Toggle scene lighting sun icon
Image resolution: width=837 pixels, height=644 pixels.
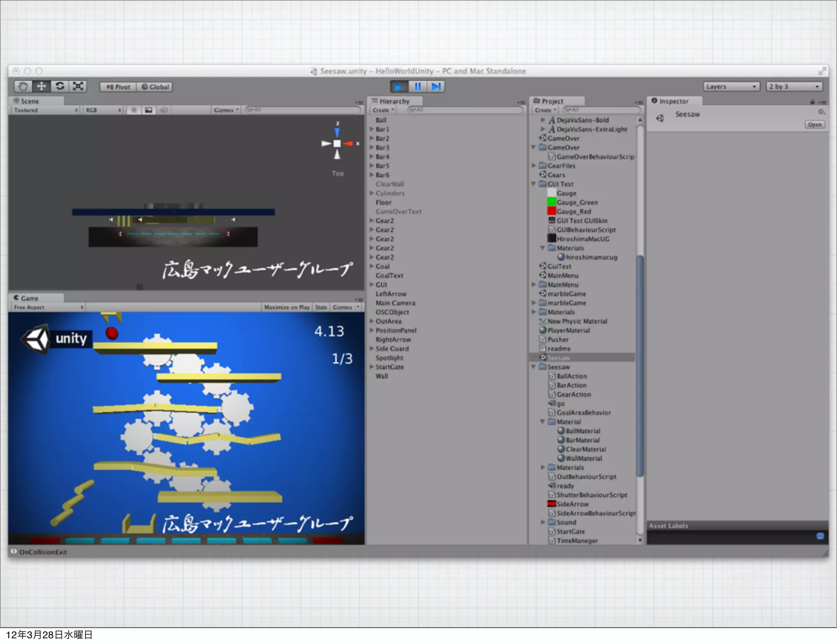coord(134,110)
